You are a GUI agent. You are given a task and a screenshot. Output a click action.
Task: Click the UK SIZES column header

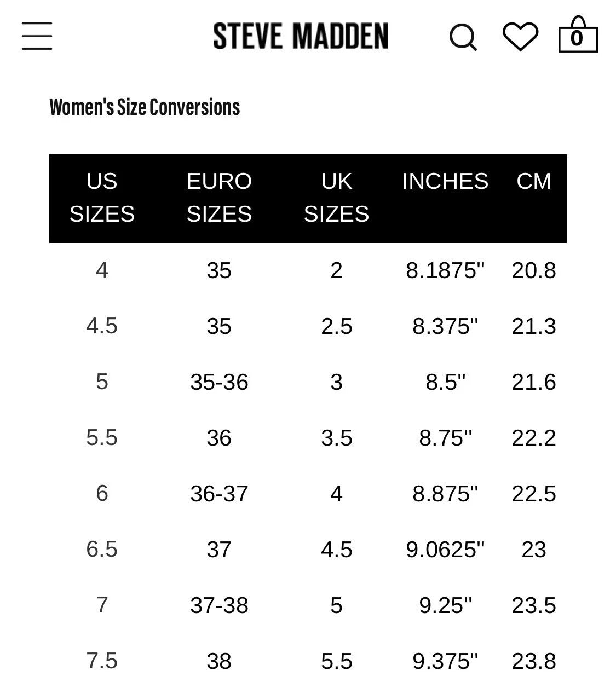pyautogui.click(x=336, y=198)
